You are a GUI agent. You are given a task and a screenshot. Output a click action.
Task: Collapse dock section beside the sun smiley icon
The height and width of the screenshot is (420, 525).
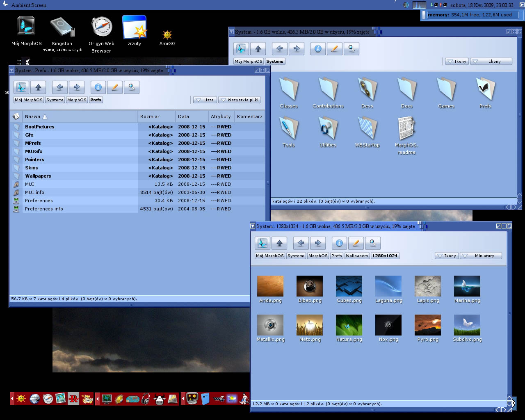tap(12, 398)
